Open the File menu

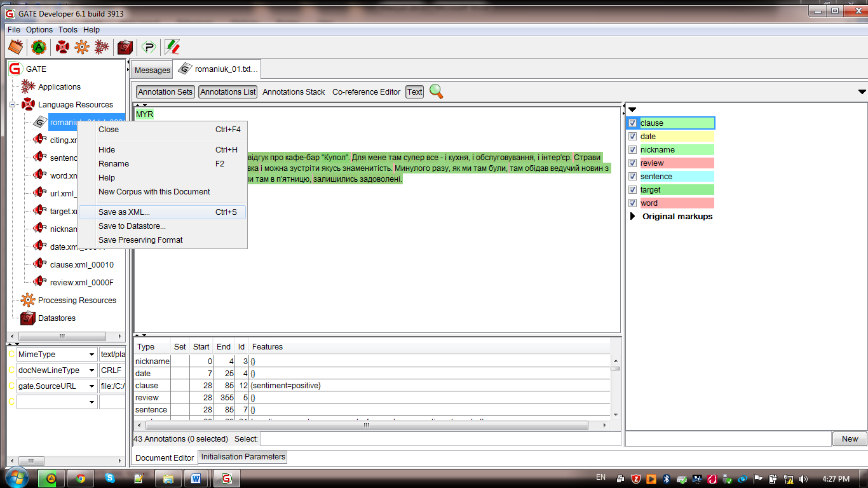14,29
